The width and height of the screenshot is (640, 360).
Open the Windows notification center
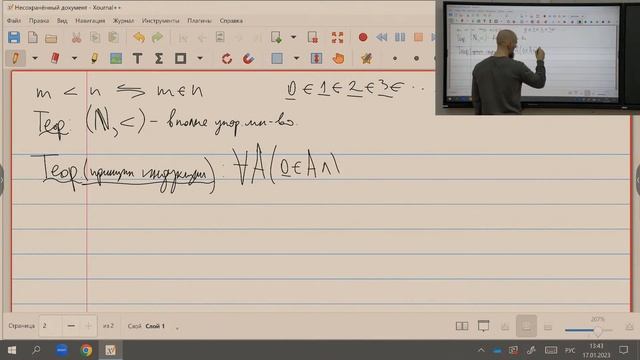[x=623, y=350]
